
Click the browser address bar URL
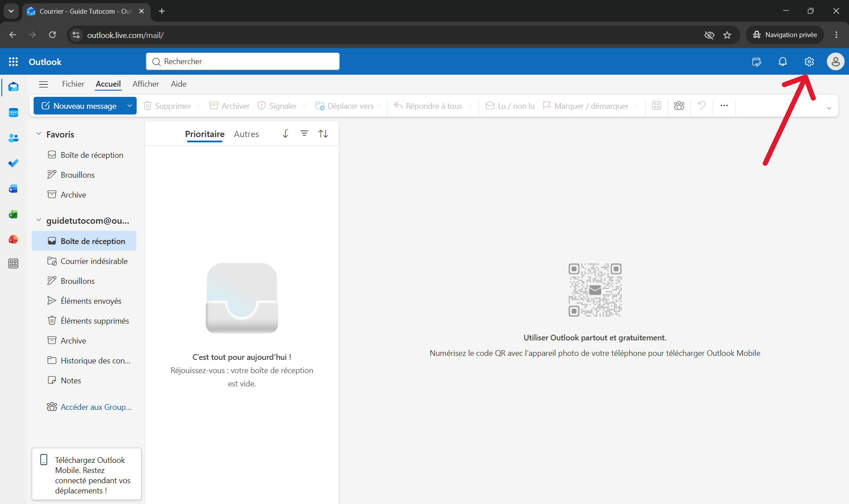point(125,35)
